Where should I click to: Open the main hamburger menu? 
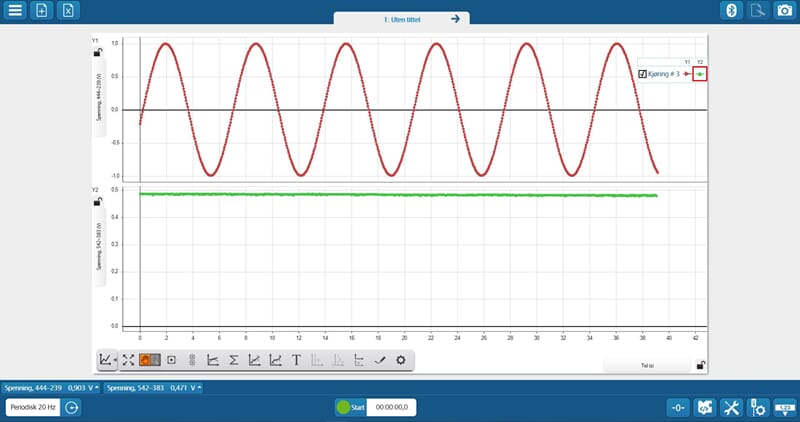coord(15,10)
